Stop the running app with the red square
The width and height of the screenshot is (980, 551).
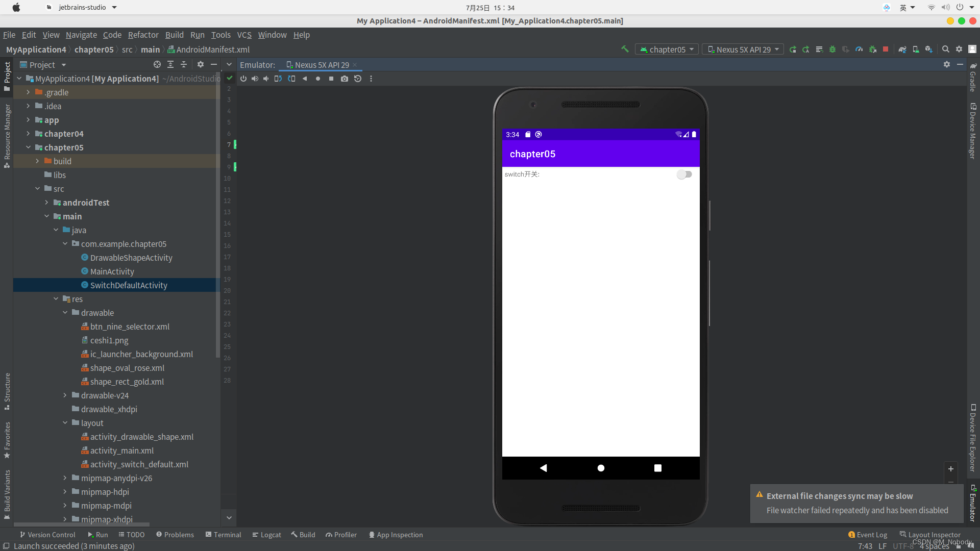(x=886, y=49)
